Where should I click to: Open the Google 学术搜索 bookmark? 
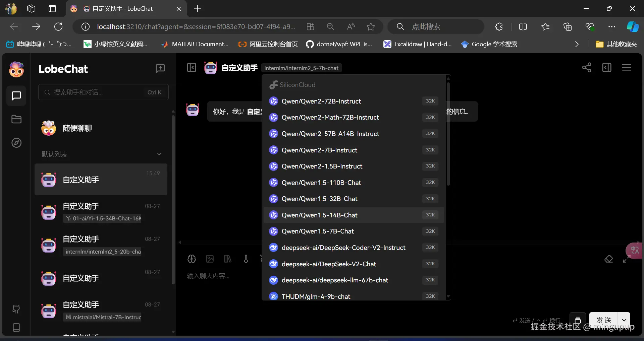pos(489,44)
